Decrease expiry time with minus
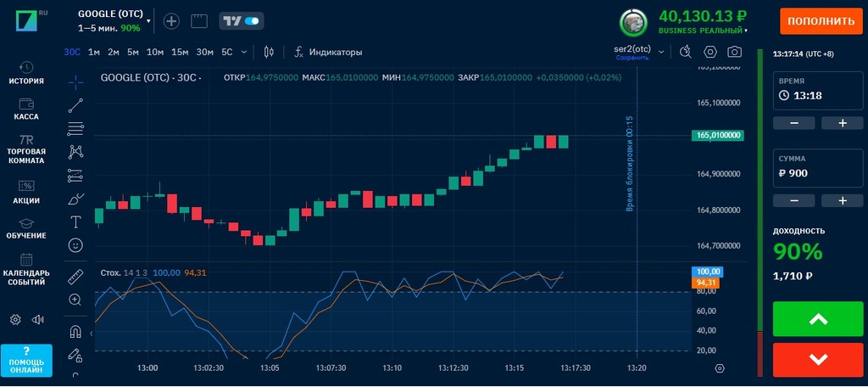The image size is (868, 387). point(793,123)
